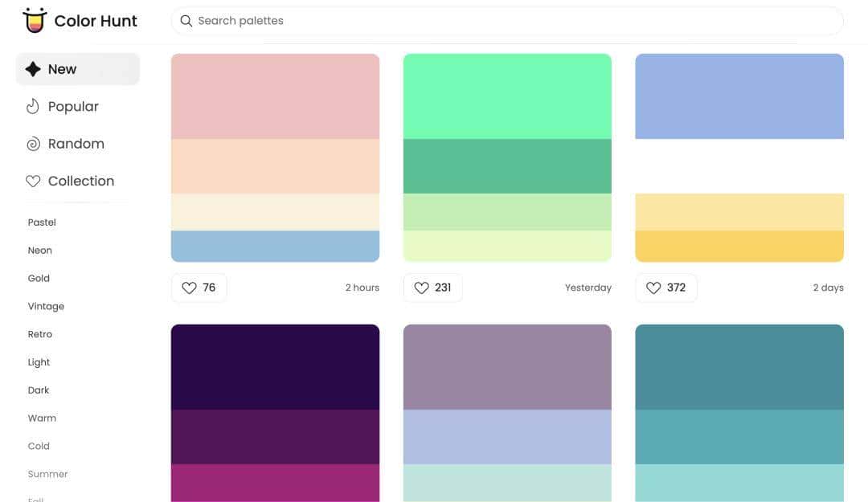Filter palettes by Dark tag
Viewport: 868px width, 502px height.
tap(39, 390)
